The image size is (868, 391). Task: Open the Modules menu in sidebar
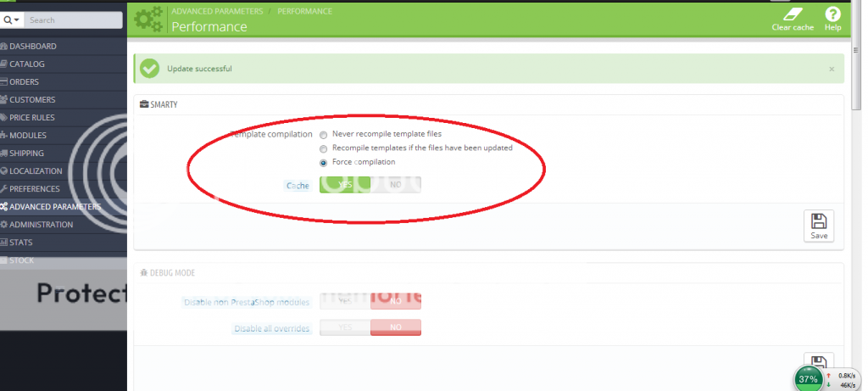[28, 135]
